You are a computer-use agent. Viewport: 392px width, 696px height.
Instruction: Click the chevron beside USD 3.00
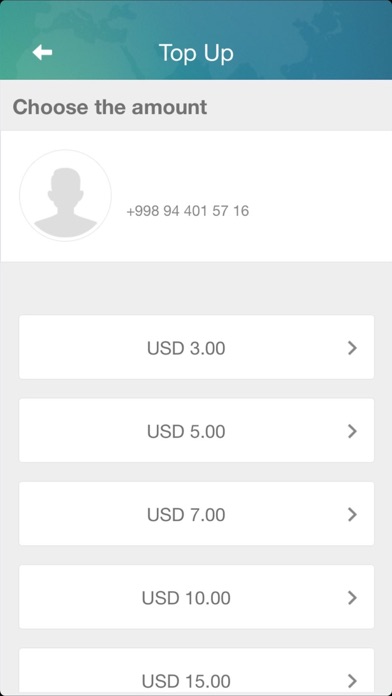(x=352, y=348)
